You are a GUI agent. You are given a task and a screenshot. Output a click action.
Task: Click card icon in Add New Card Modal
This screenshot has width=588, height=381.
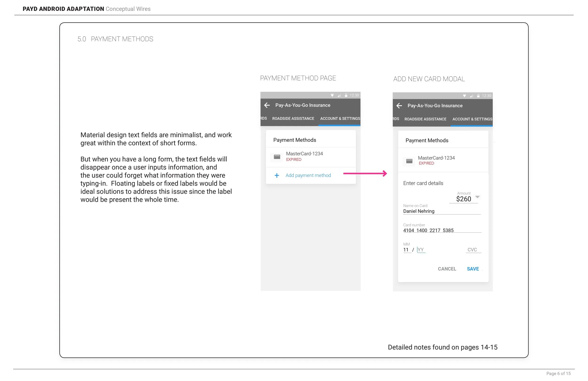(409, 161)
